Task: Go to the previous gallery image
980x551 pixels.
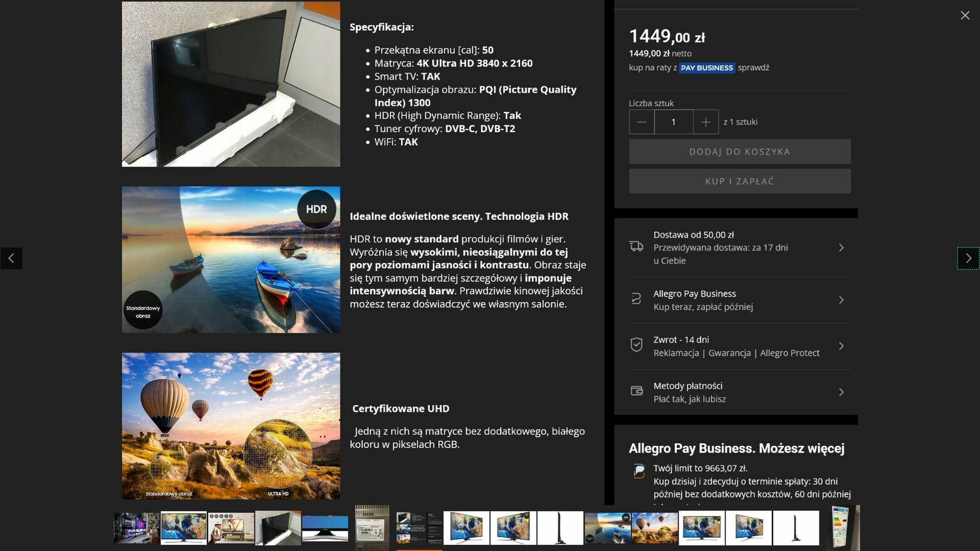Action: pyautogui.click(x=11, y=258)
